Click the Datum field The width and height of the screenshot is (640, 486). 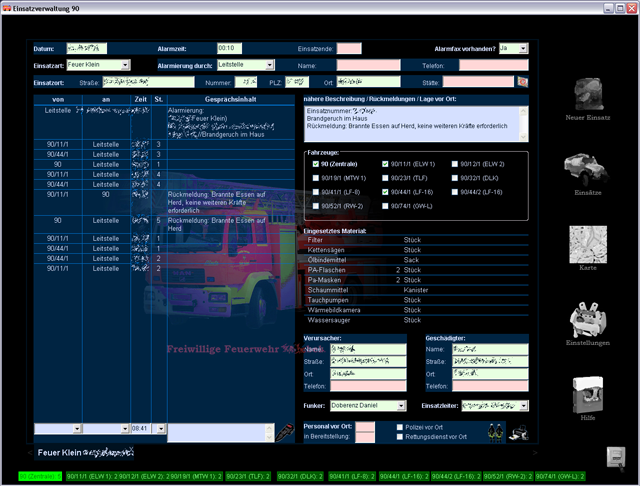click(x=87, y=48)
